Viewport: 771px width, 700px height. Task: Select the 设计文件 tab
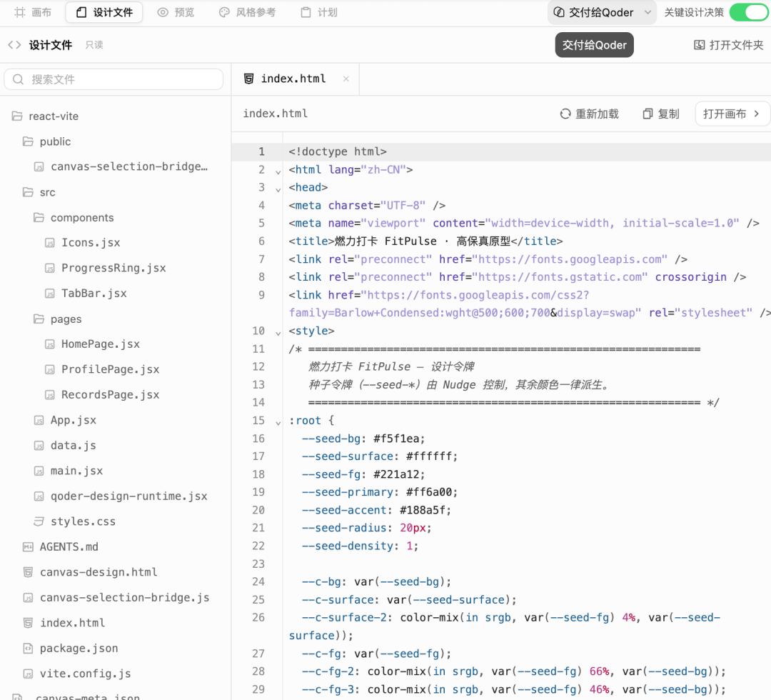coord(104,12)
